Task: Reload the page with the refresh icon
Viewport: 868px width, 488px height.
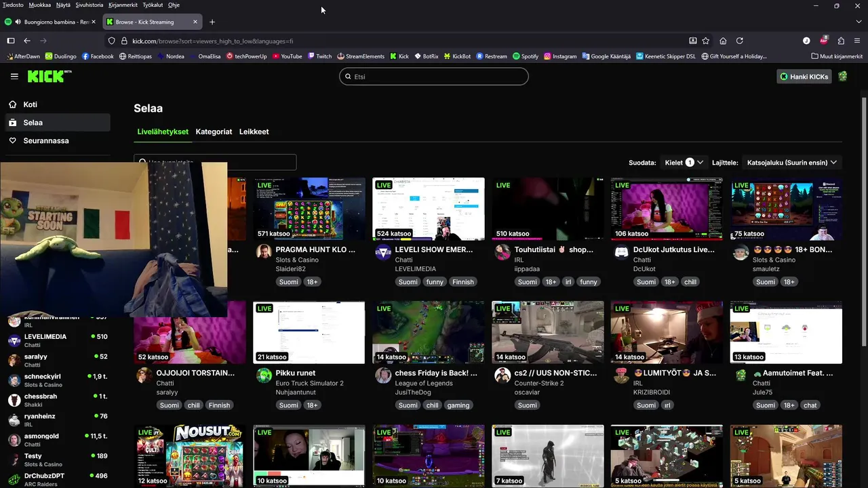Action: coord(740,41)
